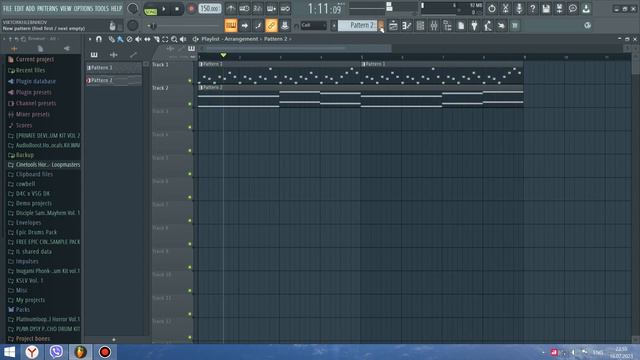Toggle loop recording icon

click(285, 9)
